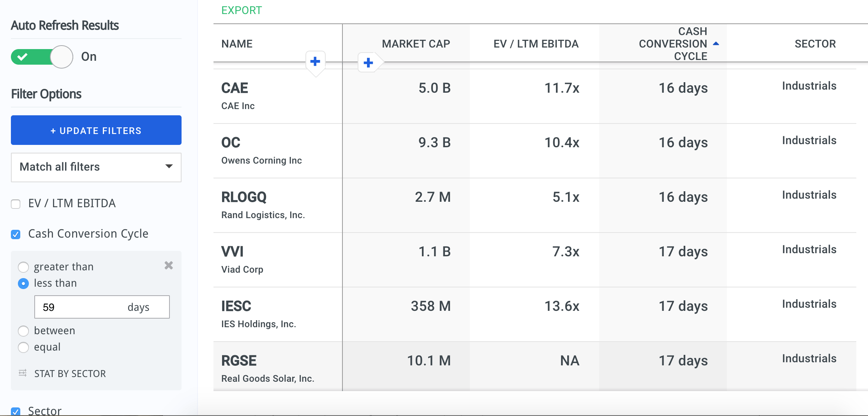This screenshot has width=868, height=416.
Task: Click the plus icon under NAME column
Action: click(315, 61)
